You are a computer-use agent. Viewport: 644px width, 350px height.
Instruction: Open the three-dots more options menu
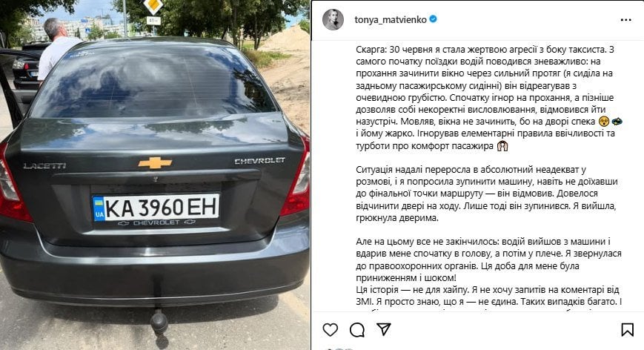tap(626, 20)
